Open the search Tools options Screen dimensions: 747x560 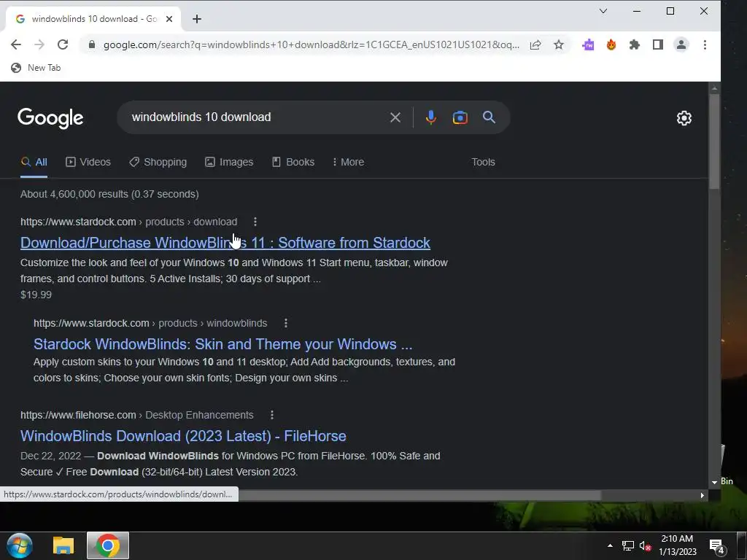pos(483,162)
